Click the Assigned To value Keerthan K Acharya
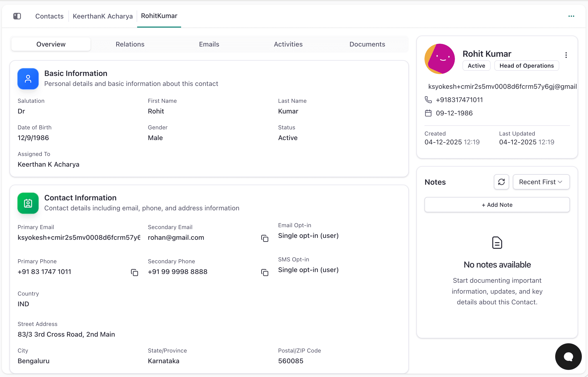Screen dimensions: 588x377 coord(48,164)
